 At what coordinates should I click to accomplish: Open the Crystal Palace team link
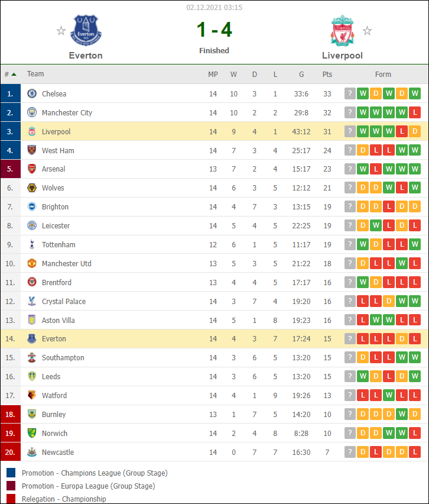click(x=64, y=301)
